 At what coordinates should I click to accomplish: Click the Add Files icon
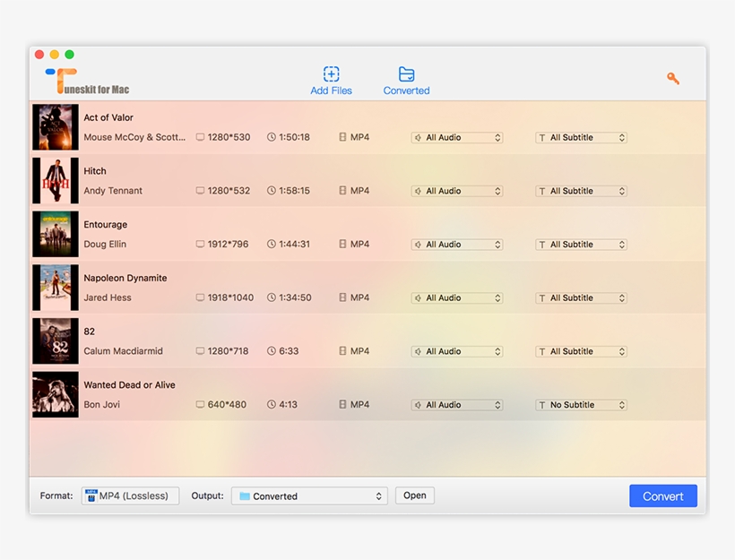point(331,74)
